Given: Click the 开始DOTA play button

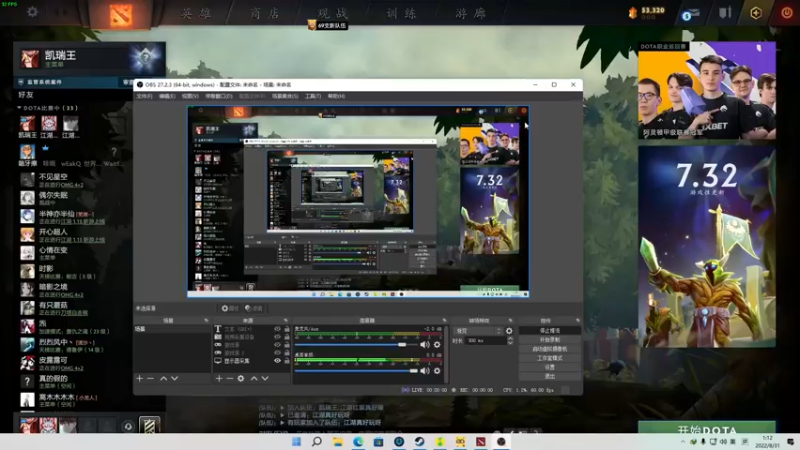Looking at the screenshot, I should 707,428.
